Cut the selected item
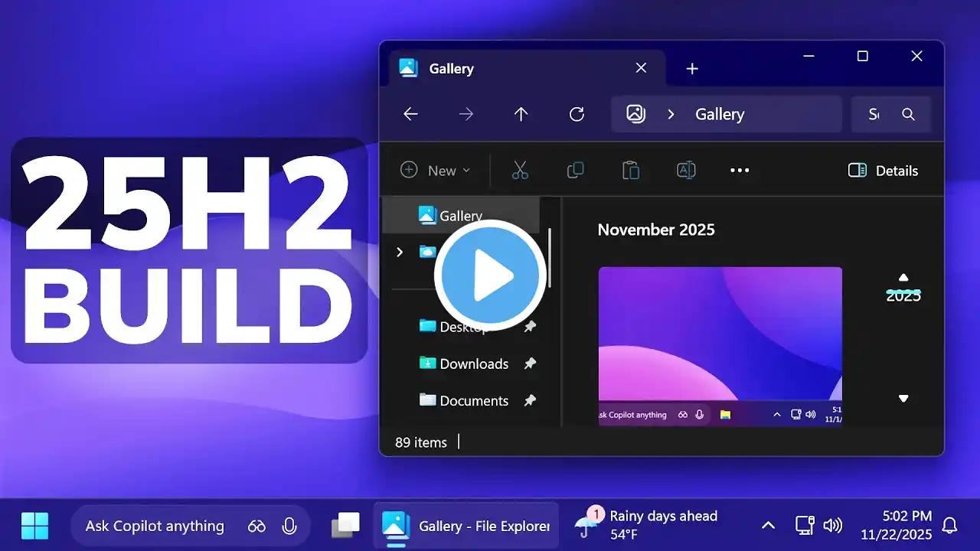The height and width of the screenshot is (551, 980). pyautogui.click(x=521, y=170)
